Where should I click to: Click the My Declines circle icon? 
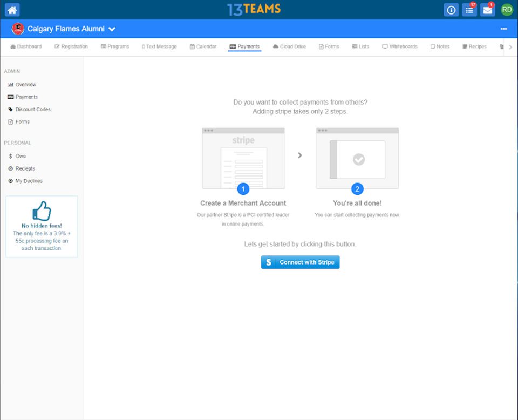11,181
